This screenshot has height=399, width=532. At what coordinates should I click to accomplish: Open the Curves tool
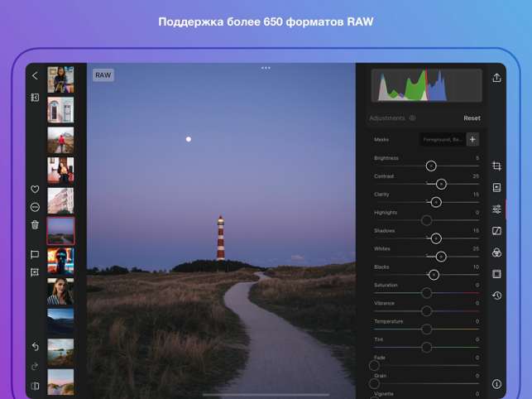click(496, 231)
